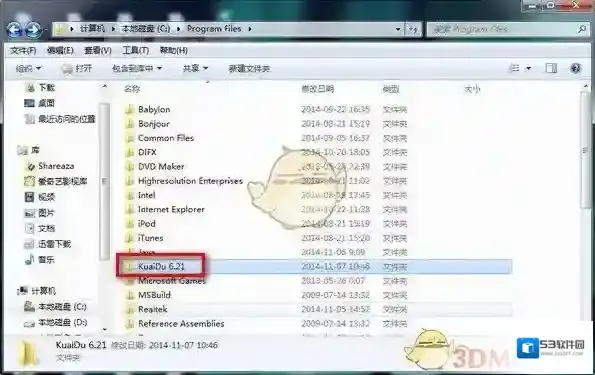Expand the 组织 dropdown
Image resolution: width=595 pixels, height=375 pixels.
(x=28, y=69)
